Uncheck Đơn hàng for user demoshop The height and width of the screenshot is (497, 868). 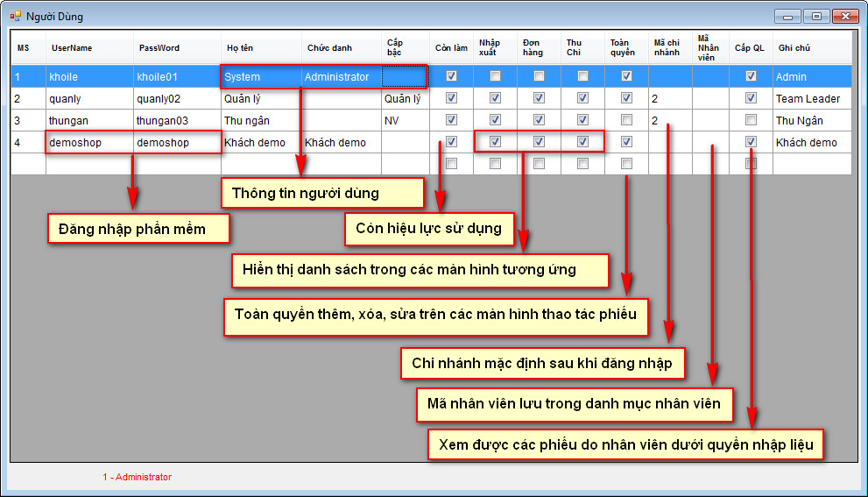[x=539, y=142]
